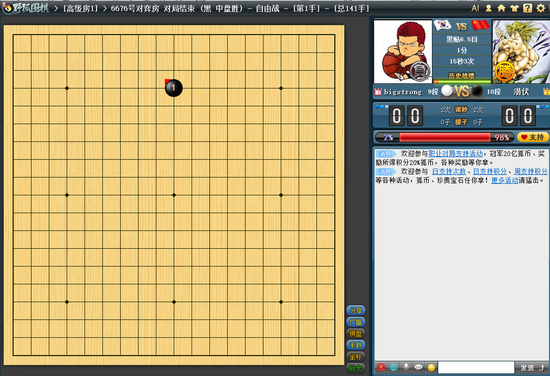Click the 2% support value
Viewport: 550px width, 376px height.
pyautogui.click(x=388, y=137)
